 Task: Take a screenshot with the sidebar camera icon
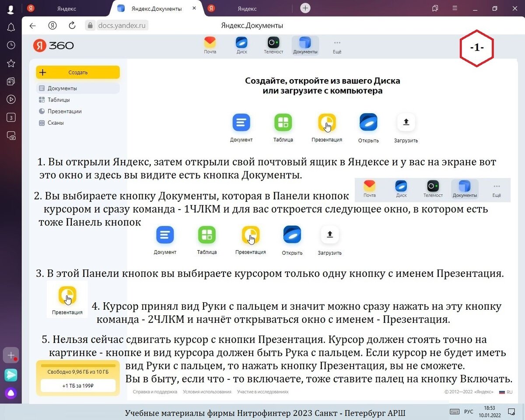point(11,136)
